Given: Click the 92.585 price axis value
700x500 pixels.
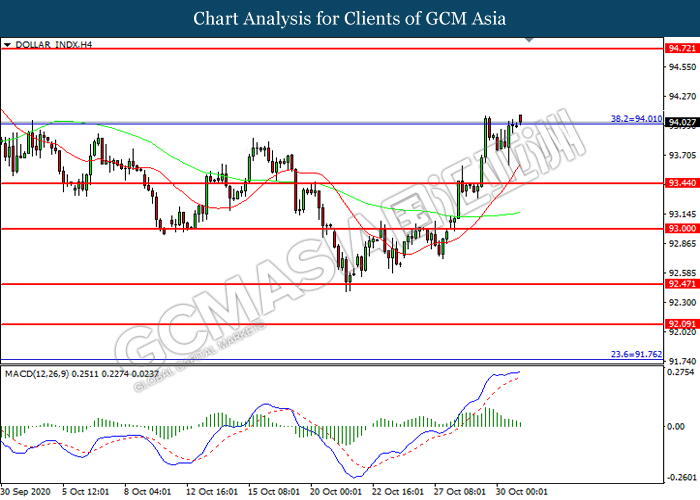Looking at the screenshot, I should click(x=682, y=273).
